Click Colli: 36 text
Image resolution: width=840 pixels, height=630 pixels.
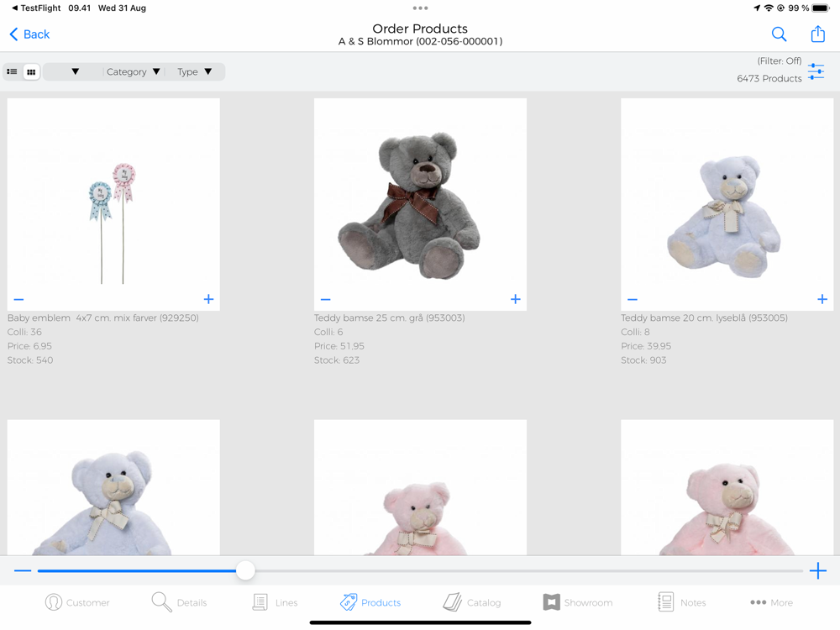tap(24, 332)
